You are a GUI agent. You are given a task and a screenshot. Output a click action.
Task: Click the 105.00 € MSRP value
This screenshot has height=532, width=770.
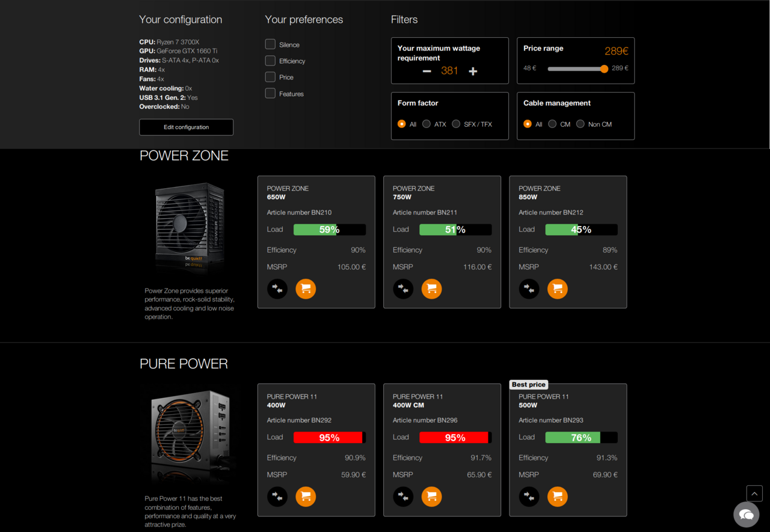point(351,267)
